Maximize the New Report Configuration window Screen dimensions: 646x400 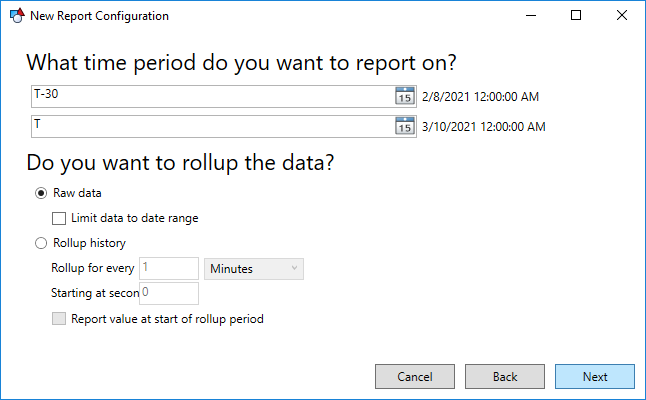point(576,16)
